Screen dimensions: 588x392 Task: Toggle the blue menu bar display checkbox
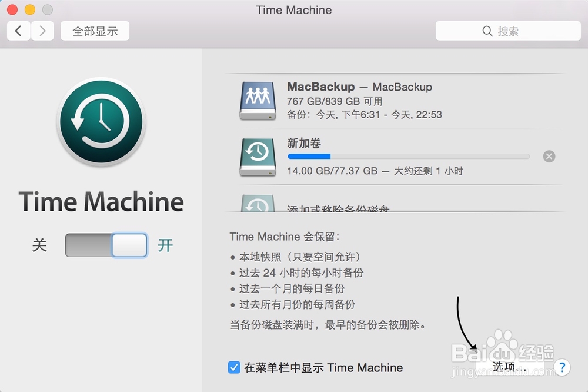pos(232,367)
